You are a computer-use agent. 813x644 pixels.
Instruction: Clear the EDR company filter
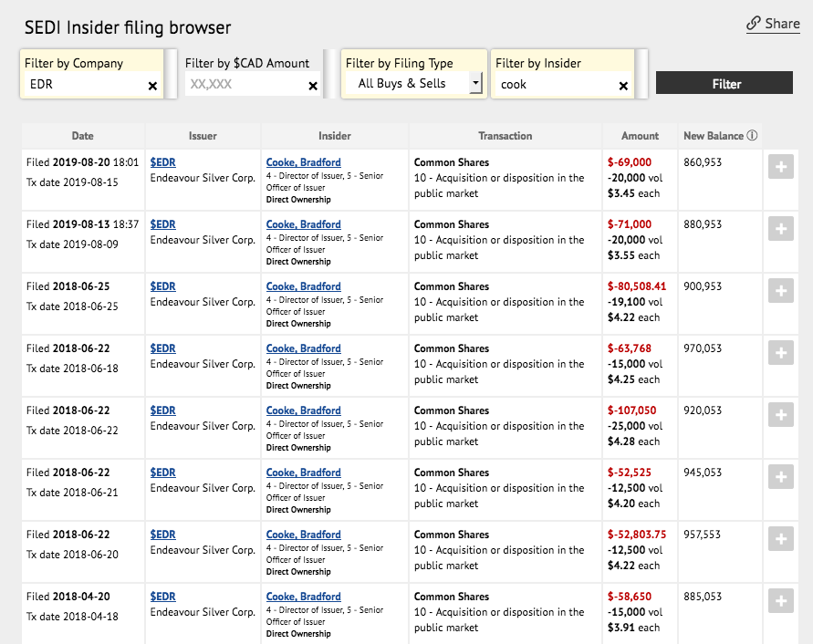152,86
